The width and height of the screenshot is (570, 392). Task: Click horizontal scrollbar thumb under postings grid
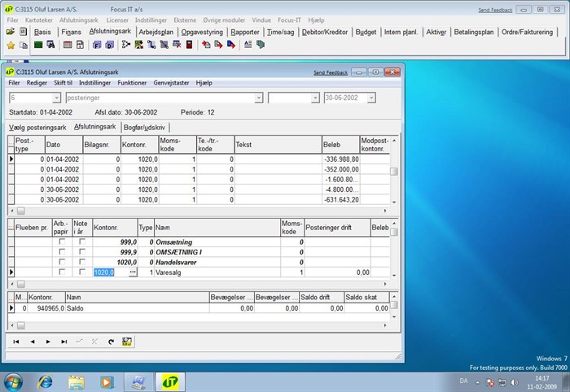21,211
